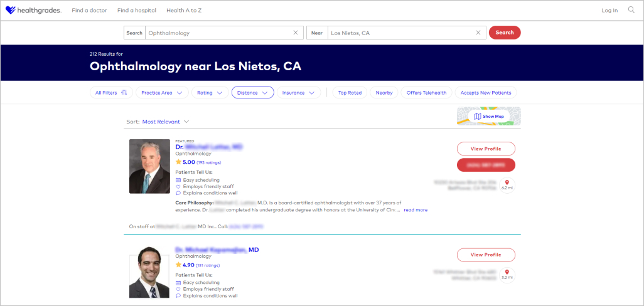Clear the Los Nietos location with X
The width and height of the screenshot is (644, 306).
tap(478, 33)
